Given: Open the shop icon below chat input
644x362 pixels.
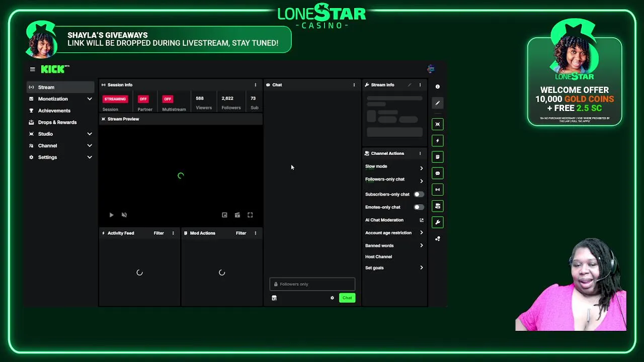Looking at the screenshot, I should pos(274,298).
